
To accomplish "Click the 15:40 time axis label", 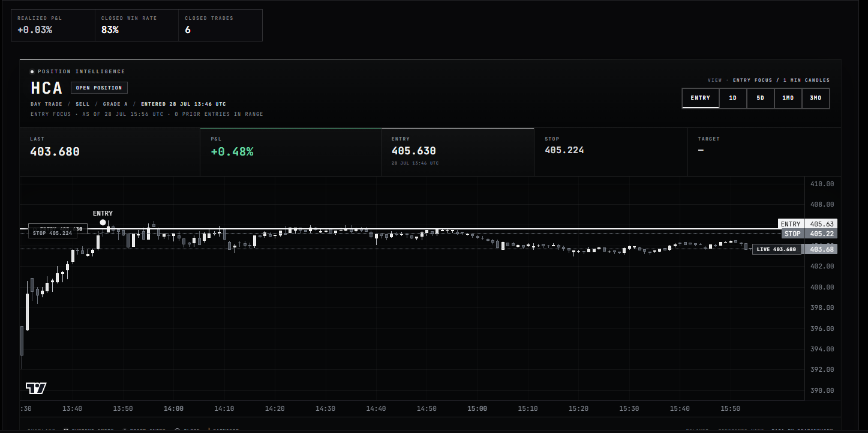I will click(x=680, y=408).
